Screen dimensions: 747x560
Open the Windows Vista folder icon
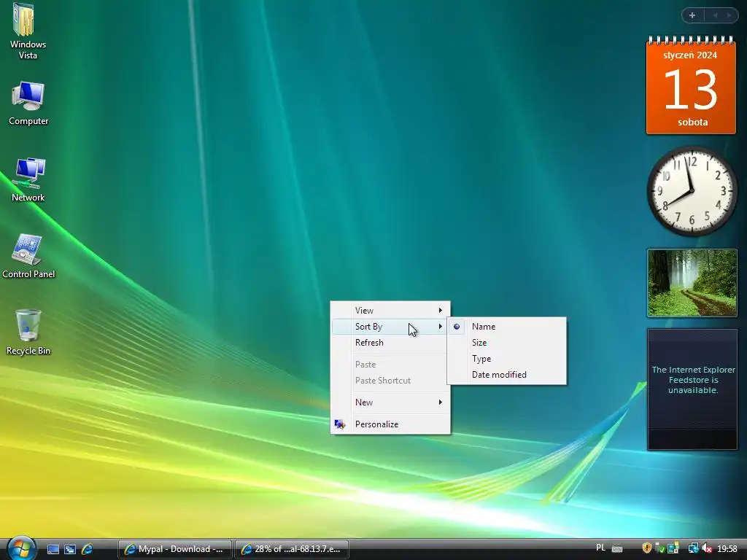pyautogui.click(x=28, y=31)
